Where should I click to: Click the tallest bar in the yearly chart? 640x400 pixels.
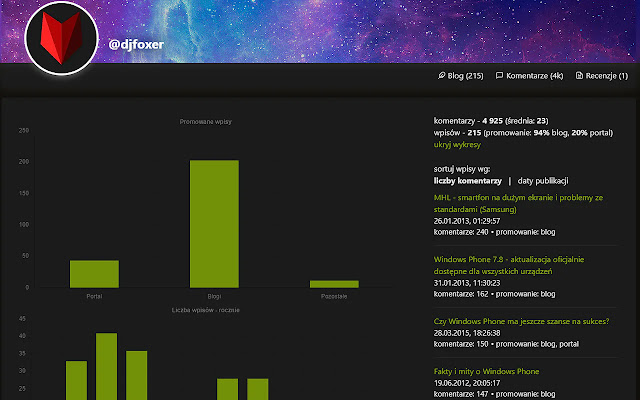pyautogui.click(x=107, y=366)
